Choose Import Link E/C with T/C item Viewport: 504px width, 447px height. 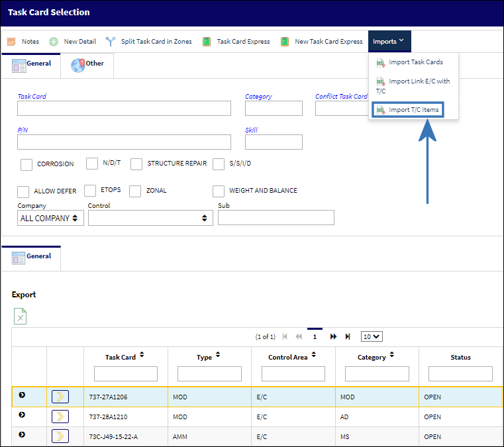pyautogui.click(x=413, y=86)
